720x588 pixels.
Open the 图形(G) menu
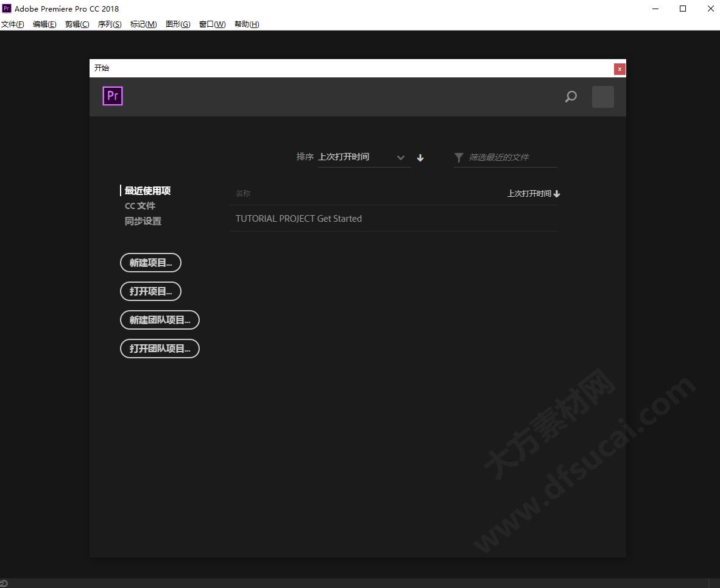point(178,24)
